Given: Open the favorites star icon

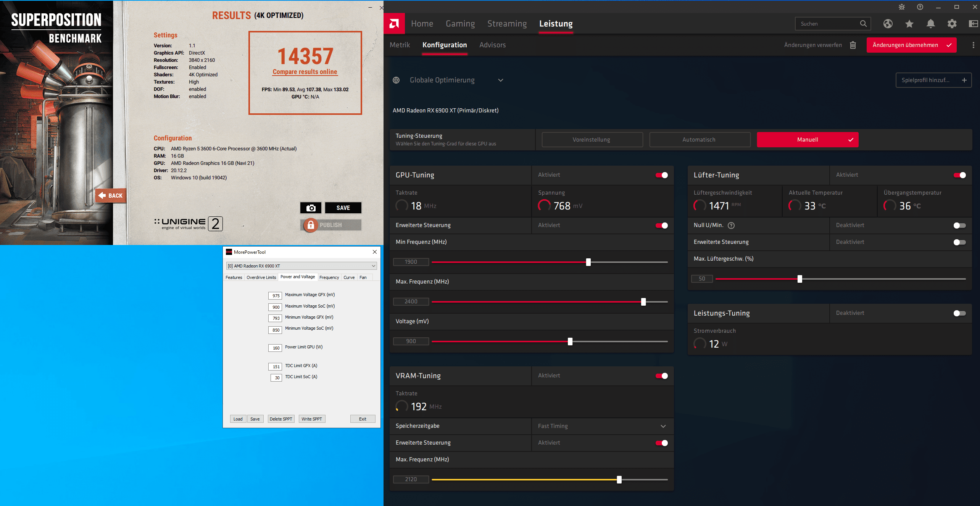Looking at the screenshot, I should 909,24.
